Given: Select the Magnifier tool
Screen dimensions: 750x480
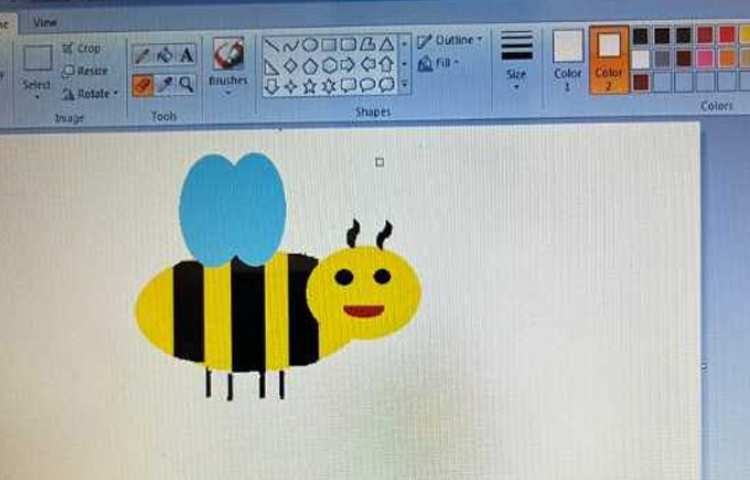Looking at the screenshot, I should point(187,85).
